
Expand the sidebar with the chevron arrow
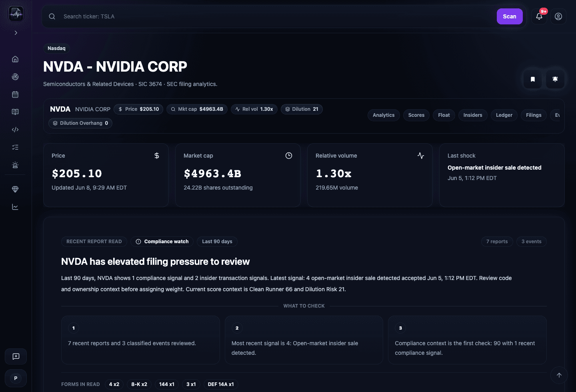click(16, 33)
